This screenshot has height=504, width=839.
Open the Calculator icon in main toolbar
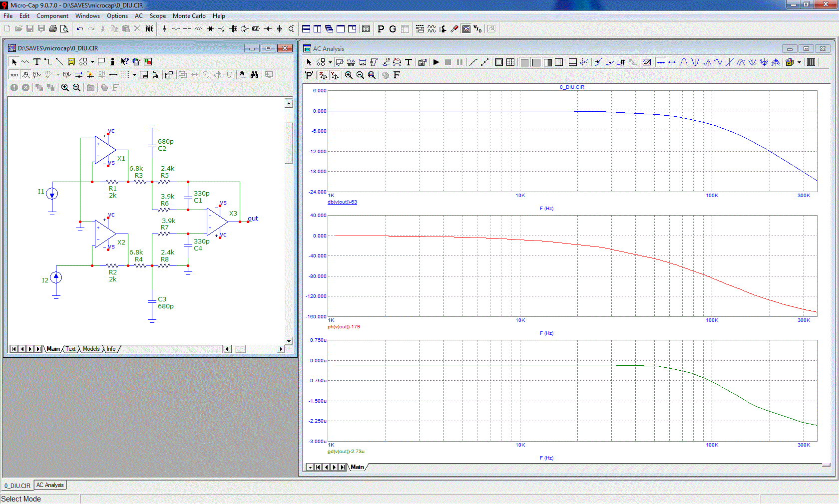click(366, 28)
